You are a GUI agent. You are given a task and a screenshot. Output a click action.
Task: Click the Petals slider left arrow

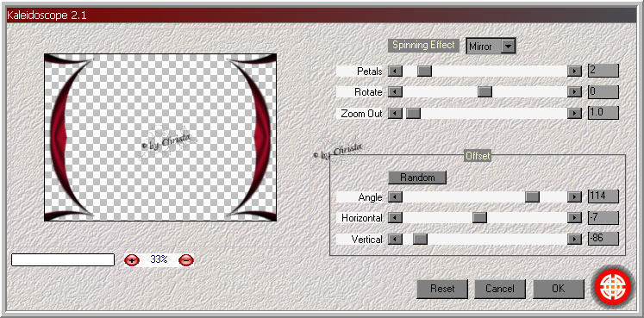(395, 71)
